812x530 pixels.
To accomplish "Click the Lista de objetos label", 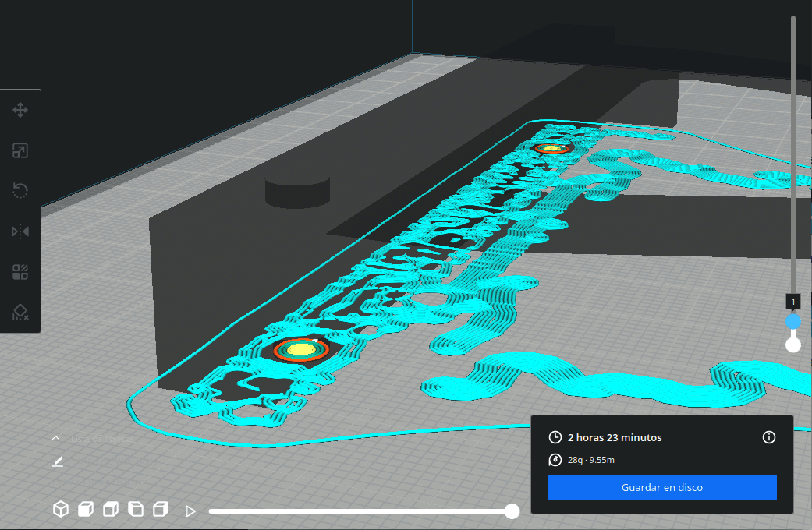I will [102, 438].
